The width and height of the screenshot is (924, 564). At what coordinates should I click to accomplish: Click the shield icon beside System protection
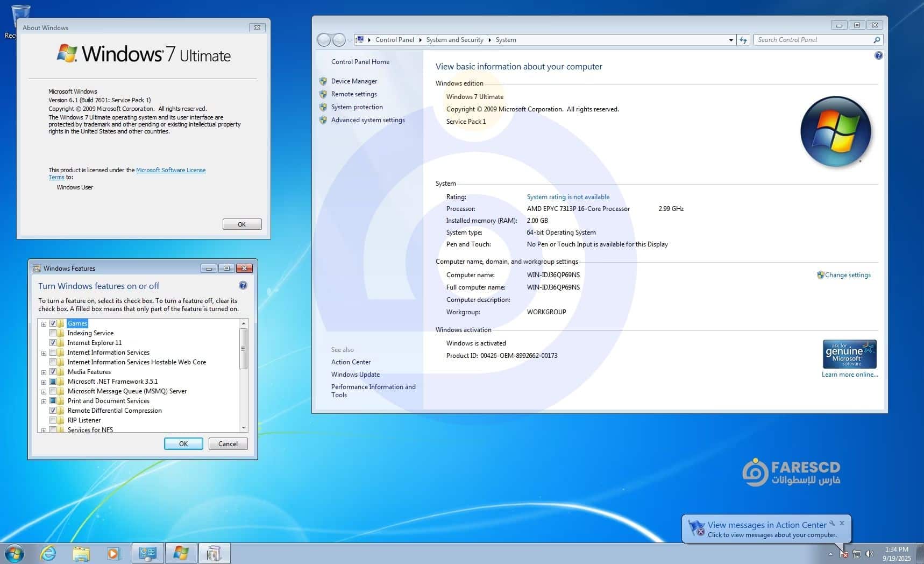click(x=323, y=107)
